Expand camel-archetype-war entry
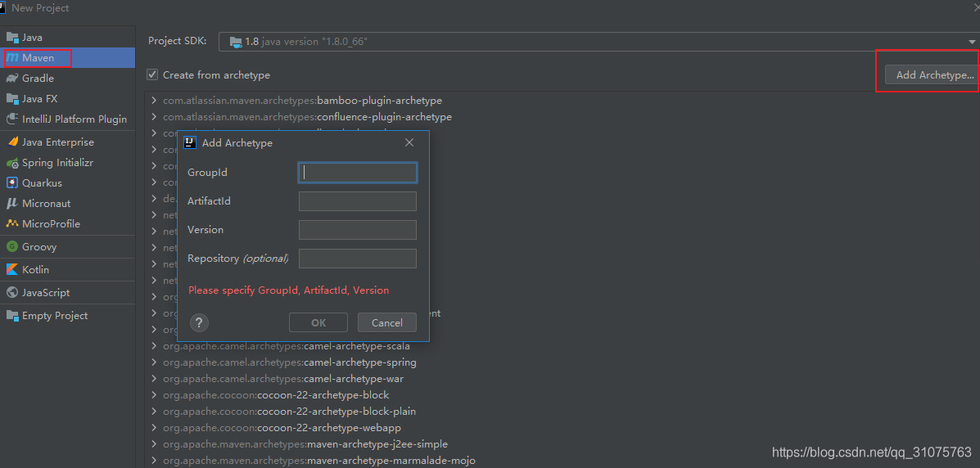 pyautogui.click(x=154, y=379)
